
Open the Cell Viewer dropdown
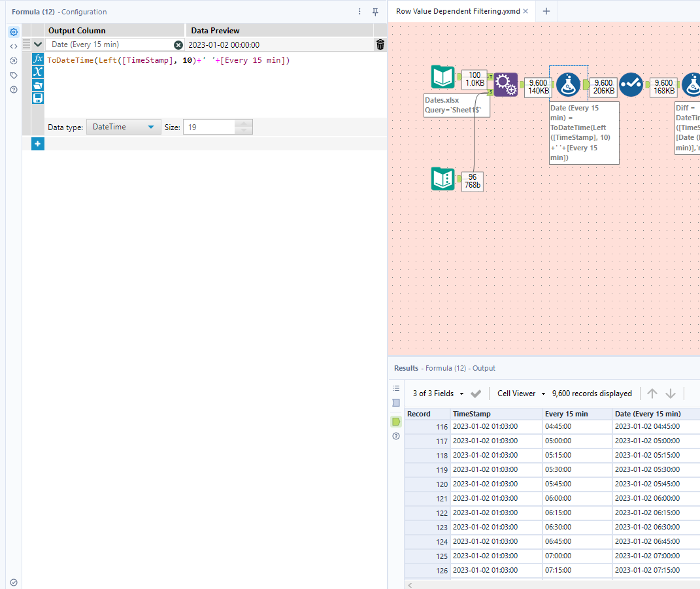coord(521,394)
